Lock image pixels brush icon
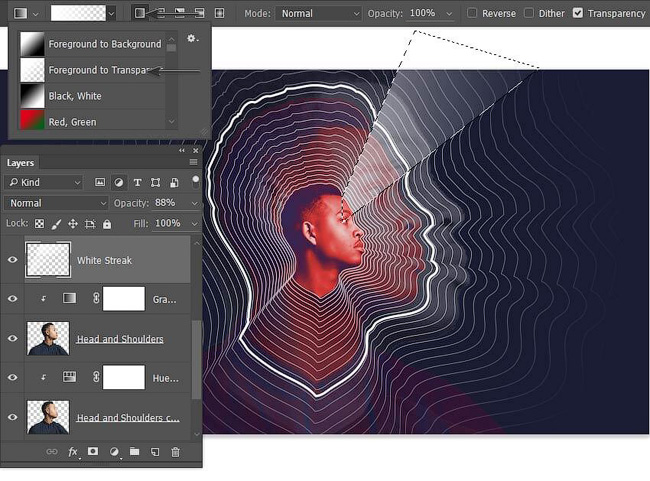The width and height of the screenshot is (650, 481). coord(56,224)
